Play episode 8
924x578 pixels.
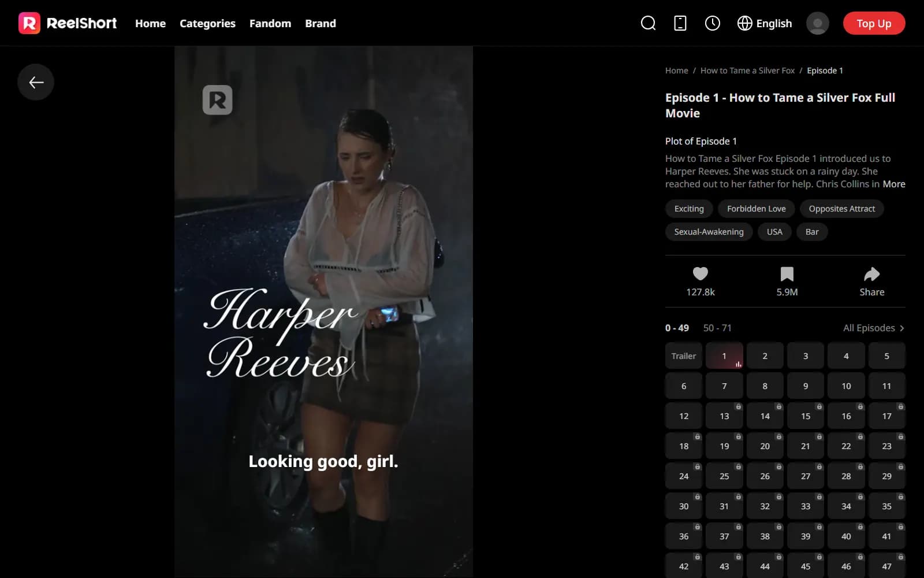pyautogui.click(x=765, y=386)
